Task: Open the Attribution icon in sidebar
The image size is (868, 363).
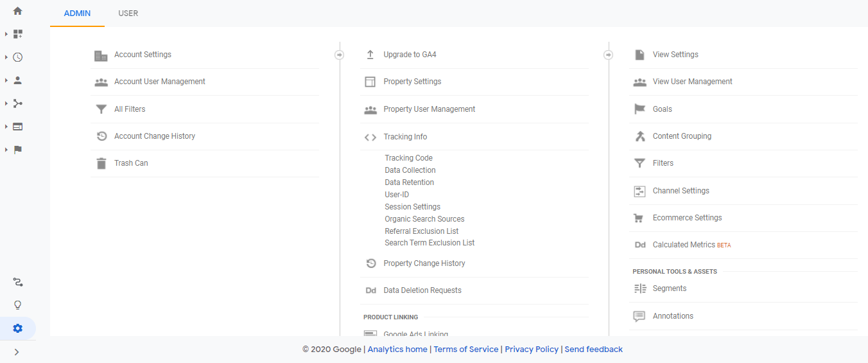Action: [17, 282]
